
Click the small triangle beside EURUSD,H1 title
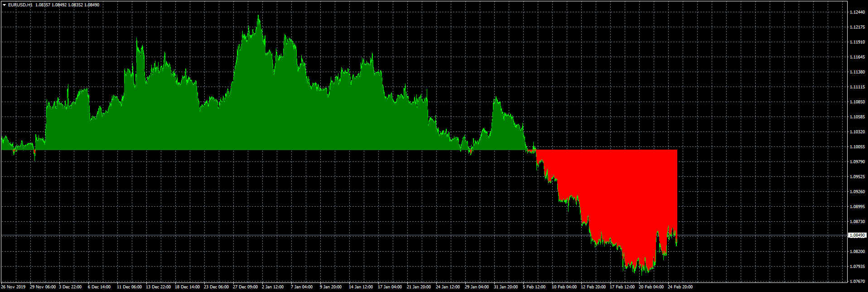[4, 5]
